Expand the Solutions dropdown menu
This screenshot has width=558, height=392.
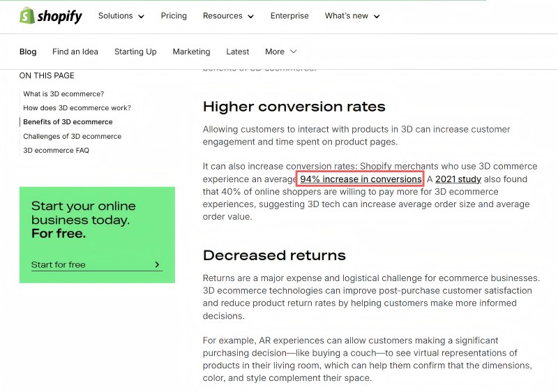tap(121, 16)
